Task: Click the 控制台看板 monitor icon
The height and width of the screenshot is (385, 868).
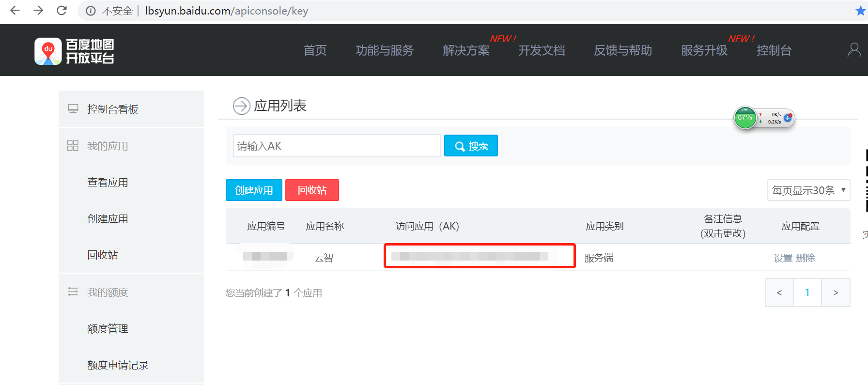Action: 73,108
